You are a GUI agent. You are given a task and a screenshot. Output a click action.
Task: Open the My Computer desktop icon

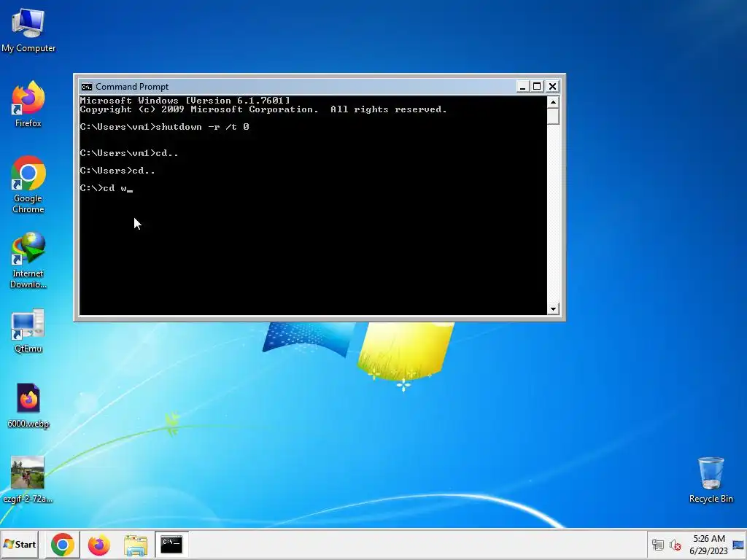28,31
